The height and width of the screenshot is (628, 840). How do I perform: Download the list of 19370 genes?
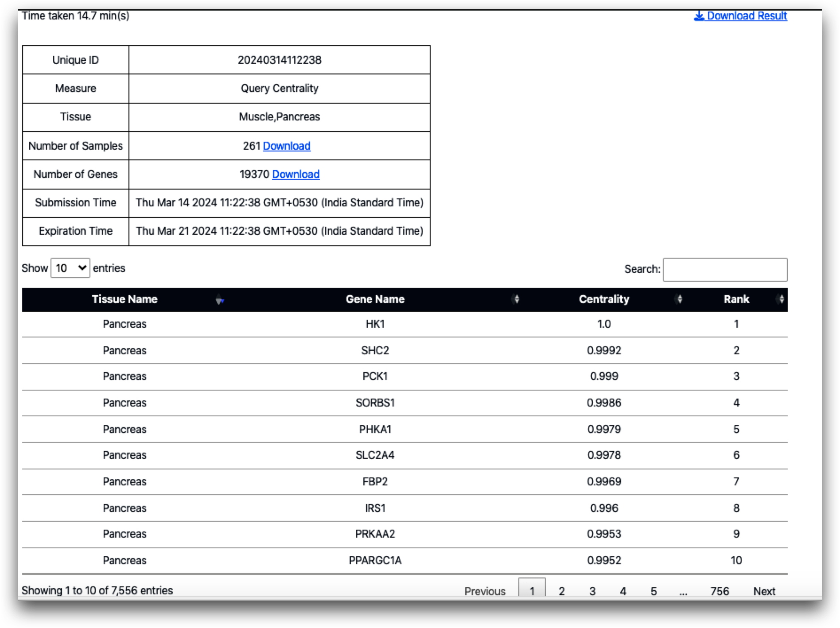[296, 174]
